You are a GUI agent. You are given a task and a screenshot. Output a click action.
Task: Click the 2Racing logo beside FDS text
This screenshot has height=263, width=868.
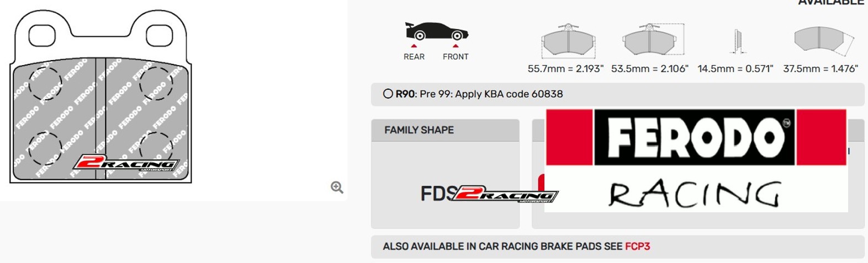click(x=504, y=194)
